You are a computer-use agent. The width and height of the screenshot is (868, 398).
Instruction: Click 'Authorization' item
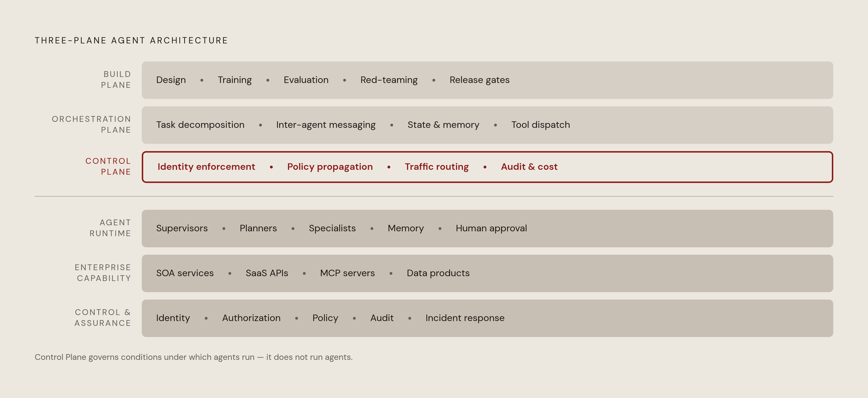point(251,318)
